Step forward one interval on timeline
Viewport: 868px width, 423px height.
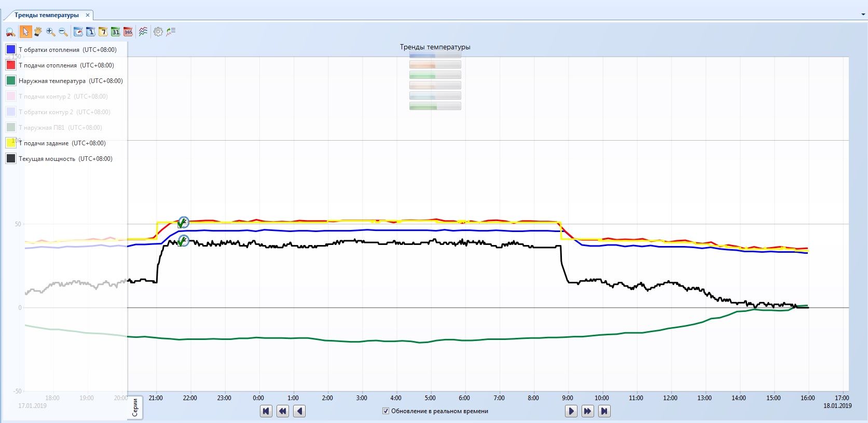[x=571, y=411]
